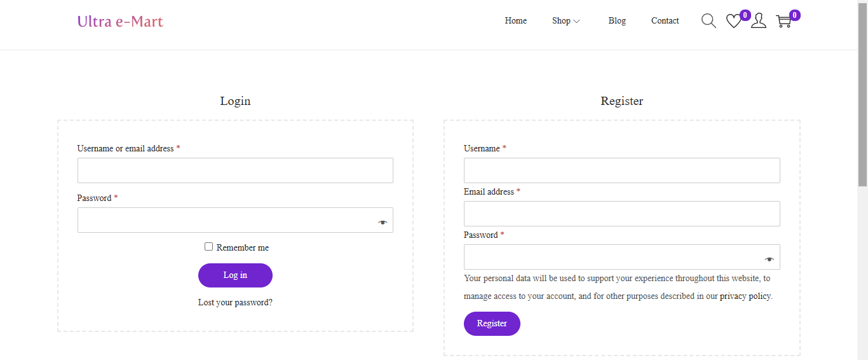Viewport: 868px width, 360px height.
Task: Open the shopping cart icon
Action: pyautogui.click(x=783, y=22)
